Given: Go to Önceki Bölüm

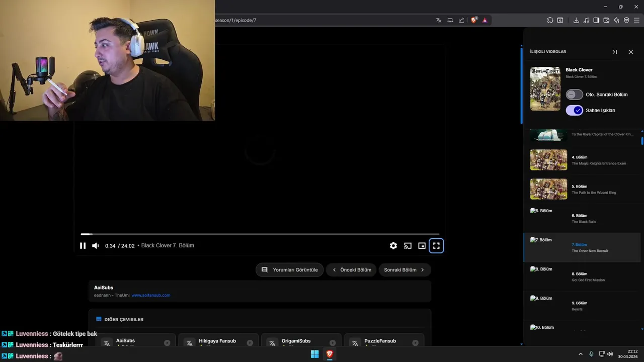Looking at the screenshot, I should point(352,270).
